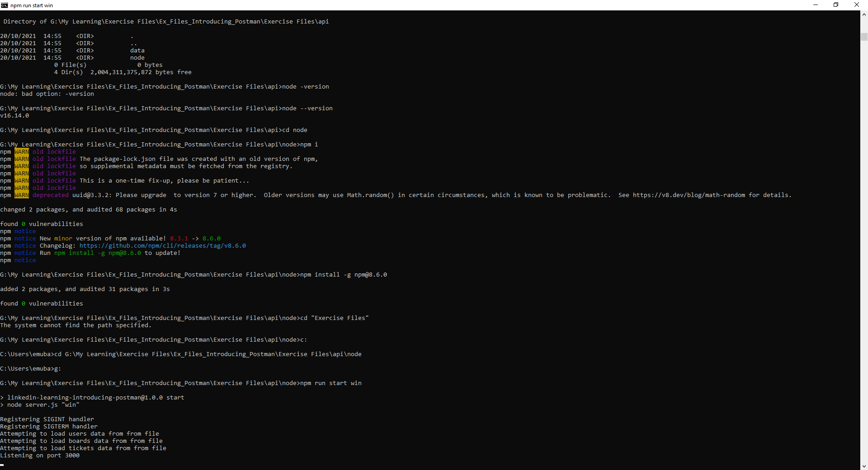Close the command prompt window
The image size is (868, 470).
(x=857, y=5)
